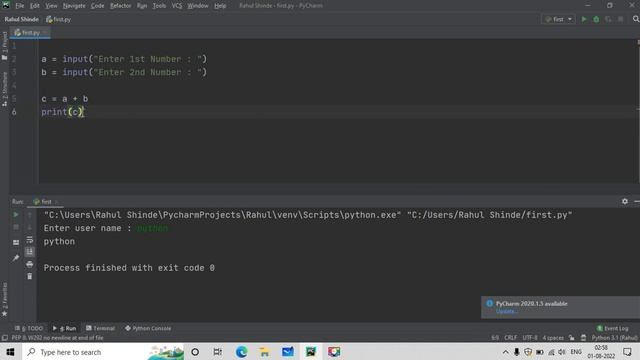This screenshot has width=640, height=360.
Task: Toggle read-only lock icon in status bar
Action: [571, 338]
